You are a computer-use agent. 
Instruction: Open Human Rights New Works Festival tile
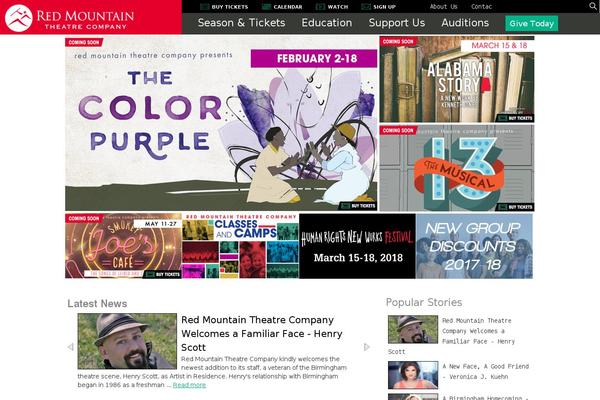click(357, 246)
